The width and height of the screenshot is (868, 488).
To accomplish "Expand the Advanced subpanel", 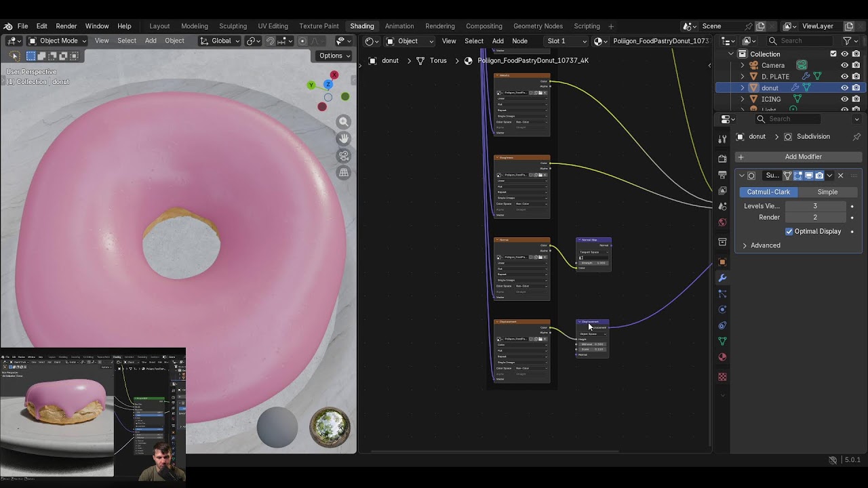I will pos(765,245).
